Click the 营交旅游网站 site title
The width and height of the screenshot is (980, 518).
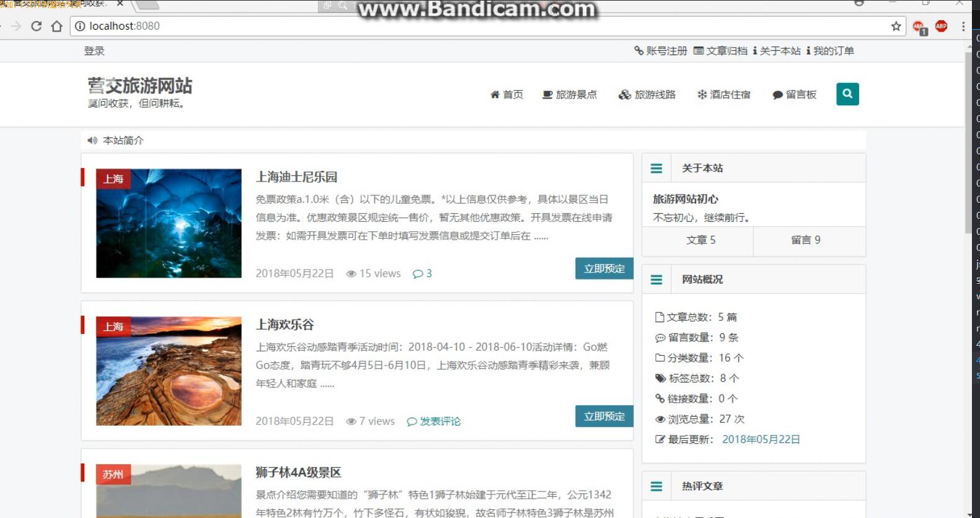coord(140,86)
